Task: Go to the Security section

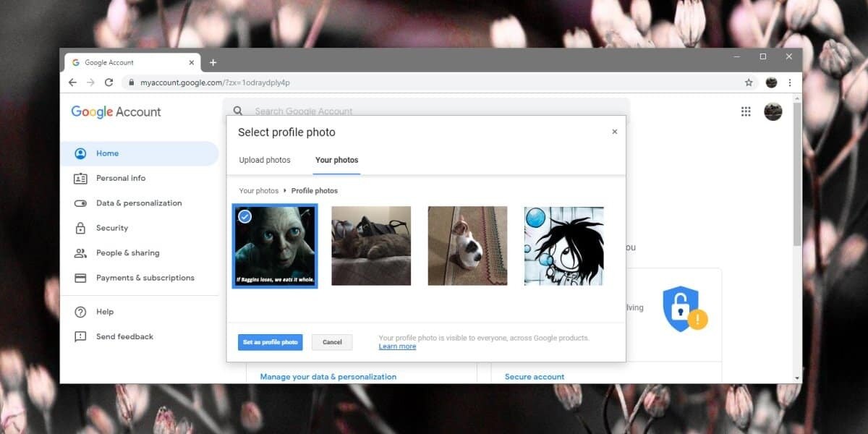Action: pos(114,228)
